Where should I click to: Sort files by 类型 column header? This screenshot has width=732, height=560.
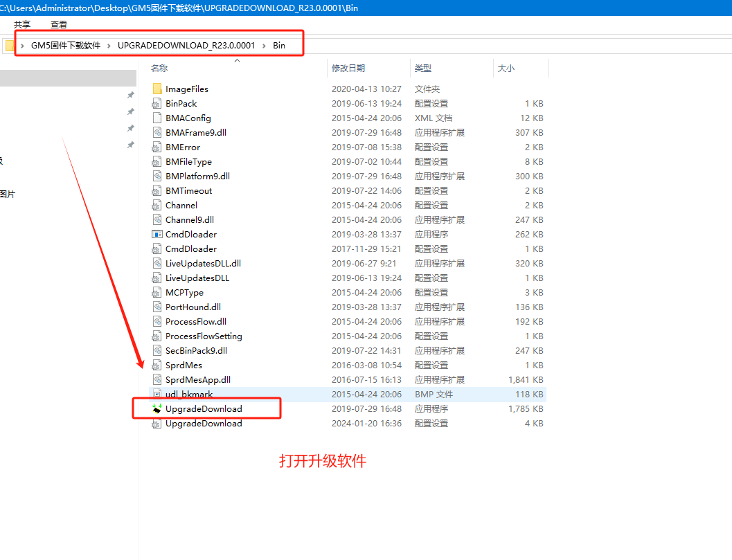423,69
